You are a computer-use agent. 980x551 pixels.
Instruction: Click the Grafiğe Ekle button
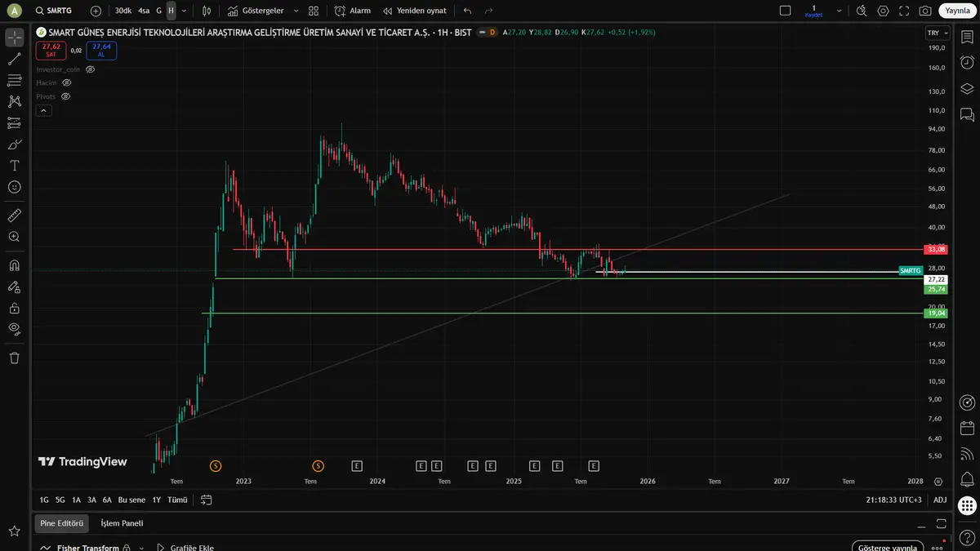click(x=185, y=548)
